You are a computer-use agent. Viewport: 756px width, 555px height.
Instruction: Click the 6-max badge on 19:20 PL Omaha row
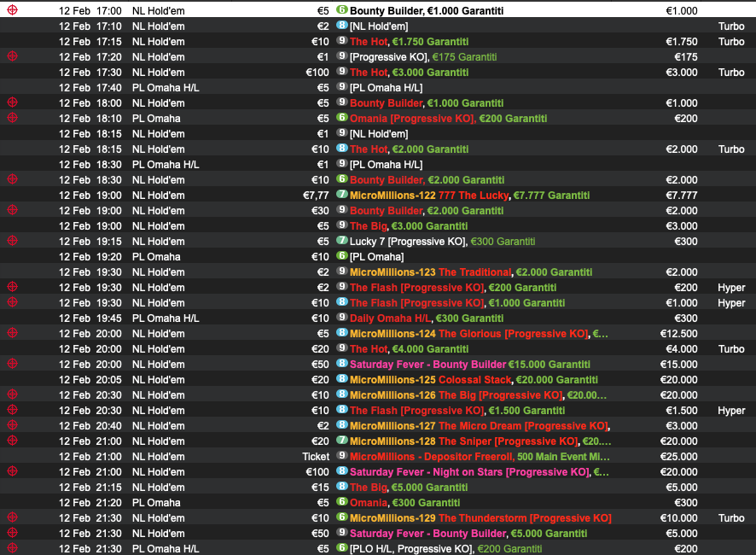tap(342, 256)
